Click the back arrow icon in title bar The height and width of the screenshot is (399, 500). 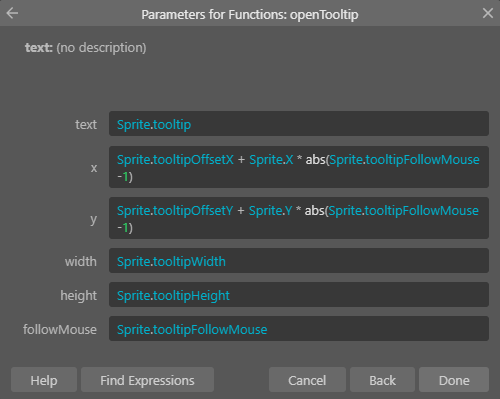(12, 13)
